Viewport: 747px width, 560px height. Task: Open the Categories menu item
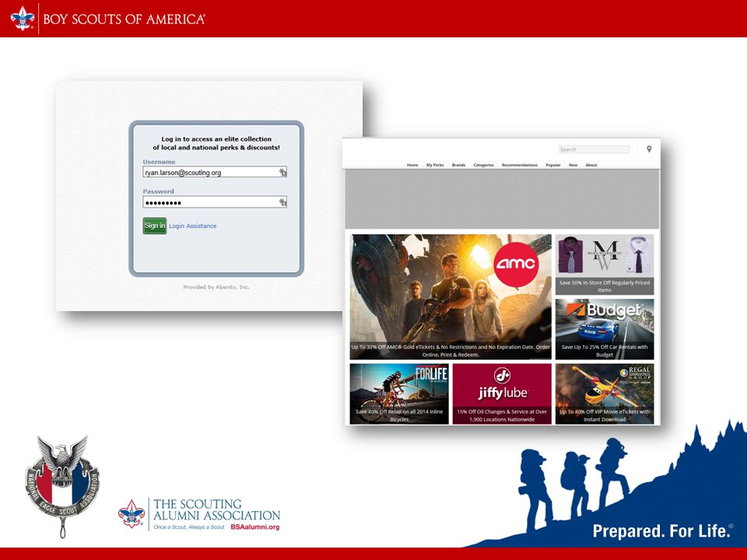tap(483, 165)
